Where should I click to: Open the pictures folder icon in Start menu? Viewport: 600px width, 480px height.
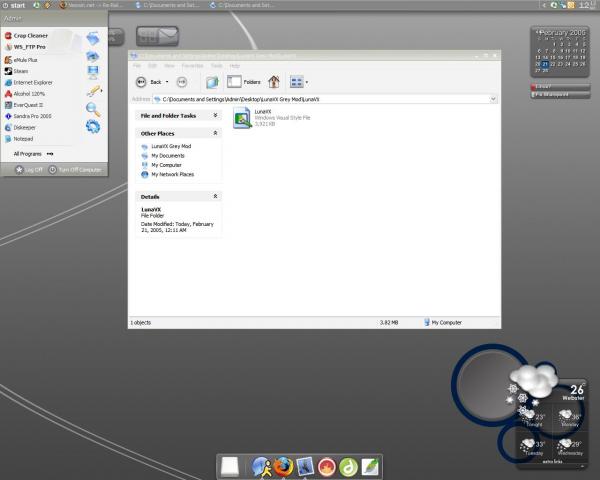click(93, 57)
